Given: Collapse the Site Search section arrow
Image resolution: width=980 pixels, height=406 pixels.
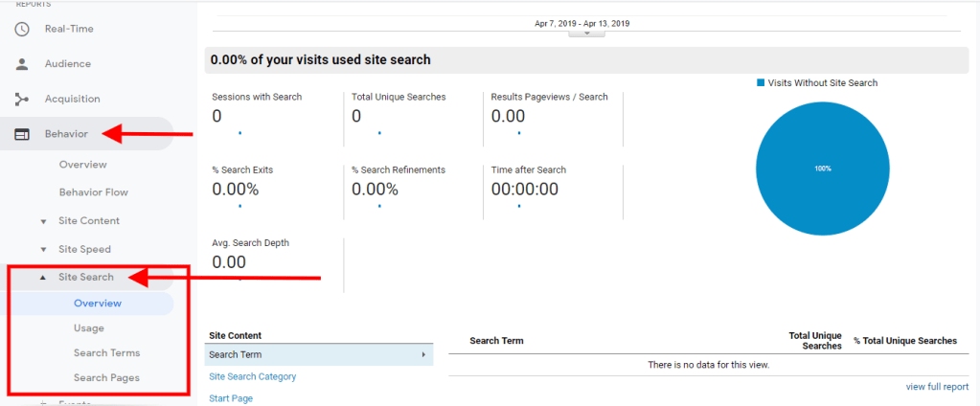Looking at the screenshot, I should coord(43,278).
